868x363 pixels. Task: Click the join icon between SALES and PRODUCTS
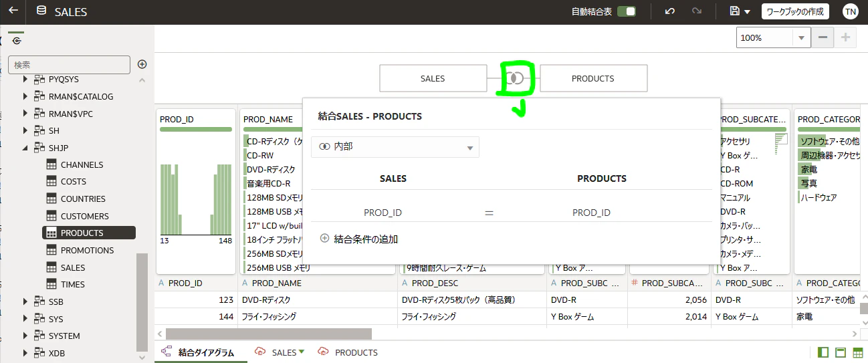[x=514, y=78]
